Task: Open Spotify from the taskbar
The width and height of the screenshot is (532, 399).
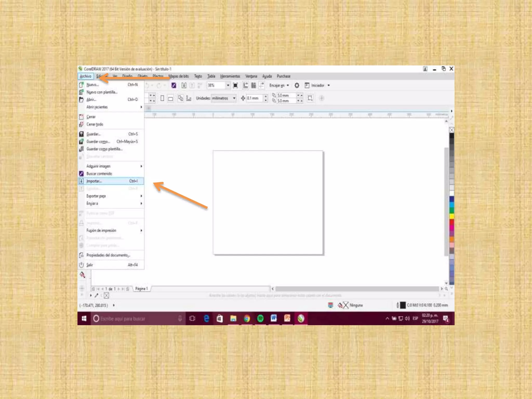Action: pos(260,318)
